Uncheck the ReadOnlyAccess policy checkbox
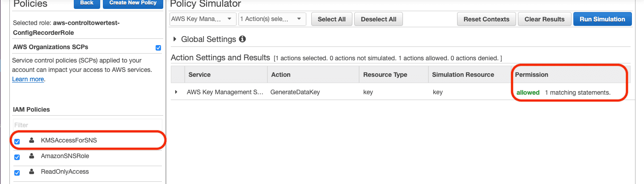Viewport: 644px width, 184px height. (x=17, y=173)
